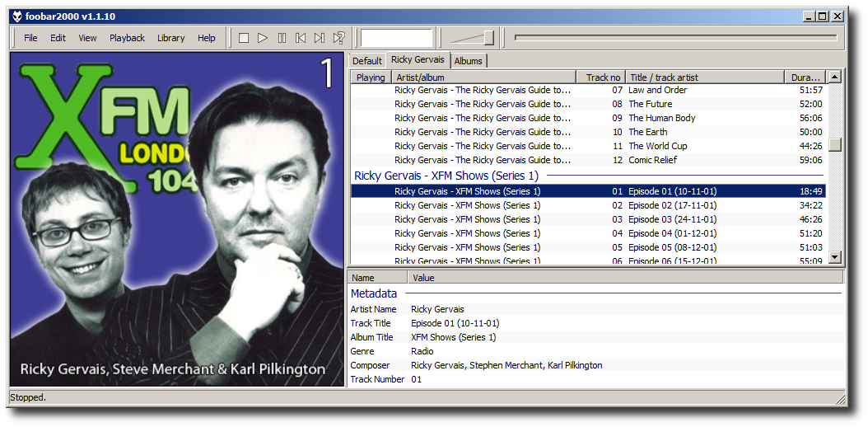Open the Playback menu

128,38
